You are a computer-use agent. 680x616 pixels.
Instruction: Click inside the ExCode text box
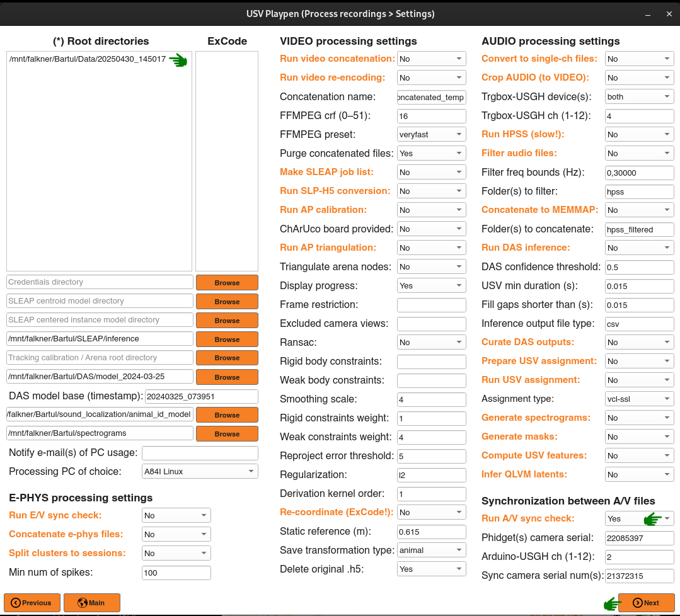coord(227,161)
